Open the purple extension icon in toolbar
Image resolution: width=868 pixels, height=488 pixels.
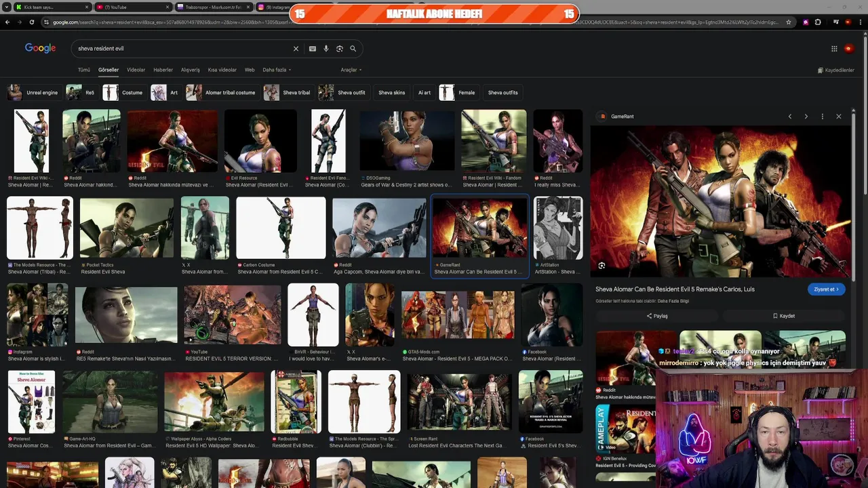tap(806, 22)
